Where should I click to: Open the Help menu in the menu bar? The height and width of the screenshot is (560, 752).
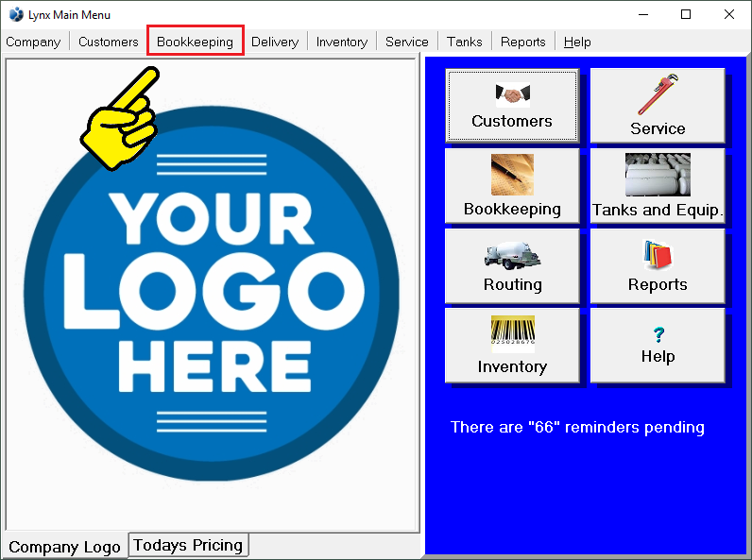577,42
